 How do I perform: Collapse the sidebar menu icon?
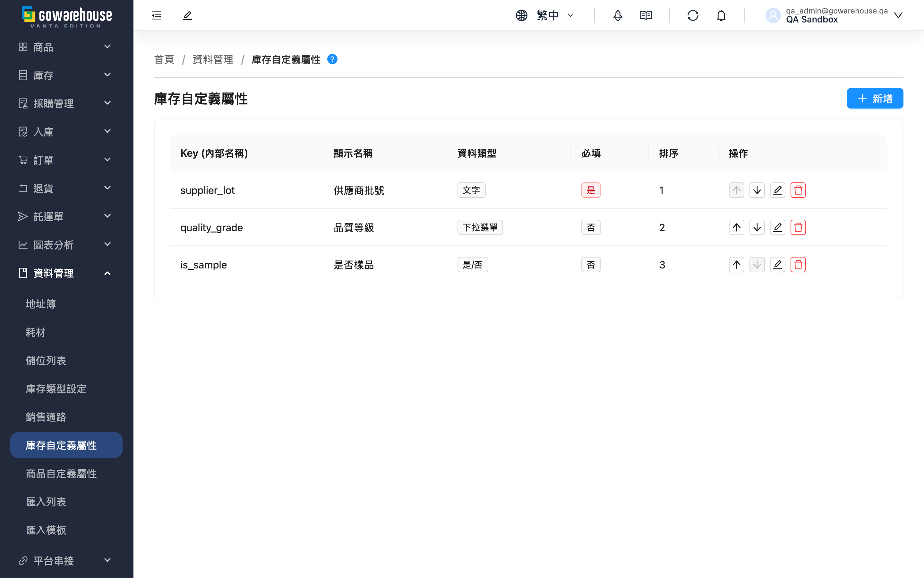[157, 15]
